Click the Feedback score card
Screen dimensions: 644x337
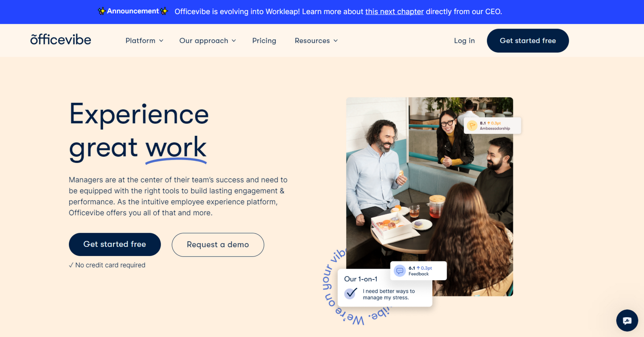point(419,271)
